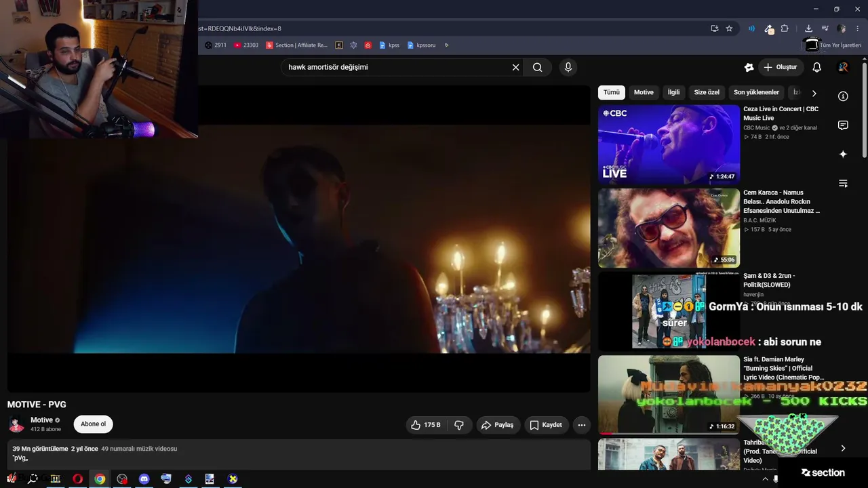
Task: Open the blue sound-wave extension icon
Action: coord(751,28)
